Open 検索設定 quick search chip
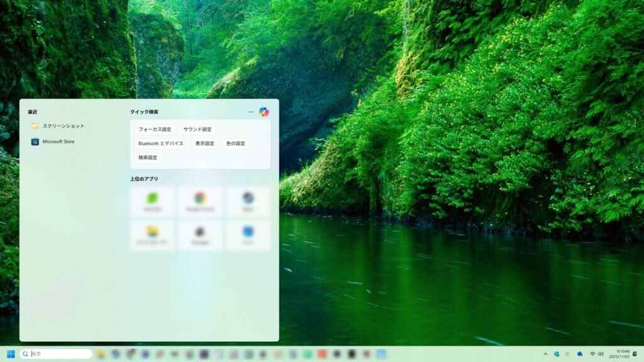The image size is (644, 362). [148, 157]
